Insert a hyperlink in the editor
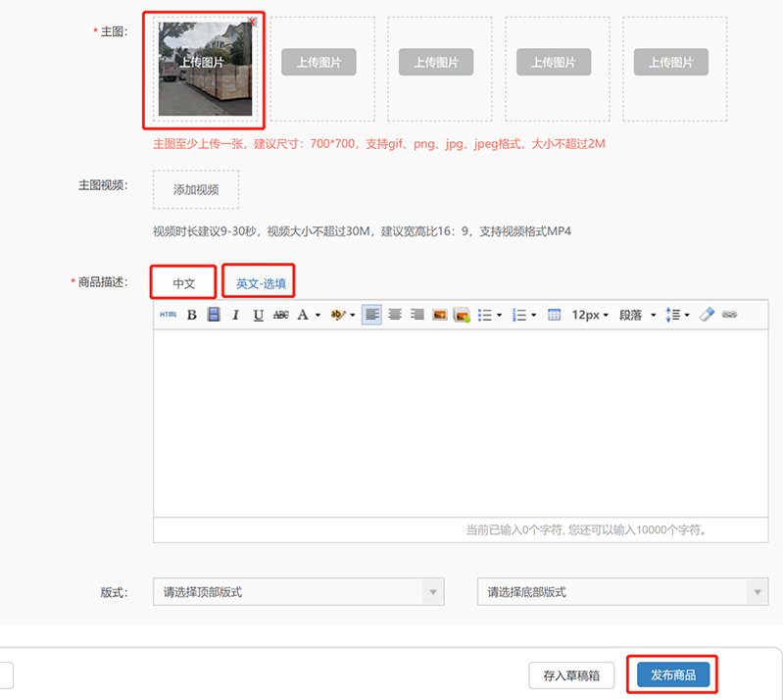Viewport: 783px width, 700px height. tap(729, 315)
